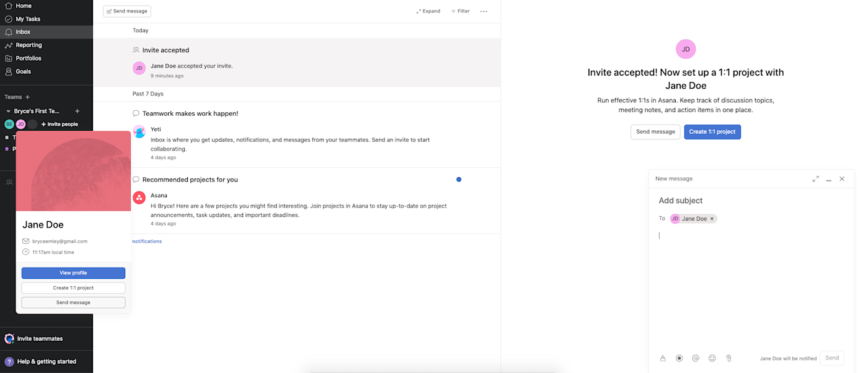Click Send message in the detail pane
Viewport: 868px width, 373px height.
pos(655,132)
